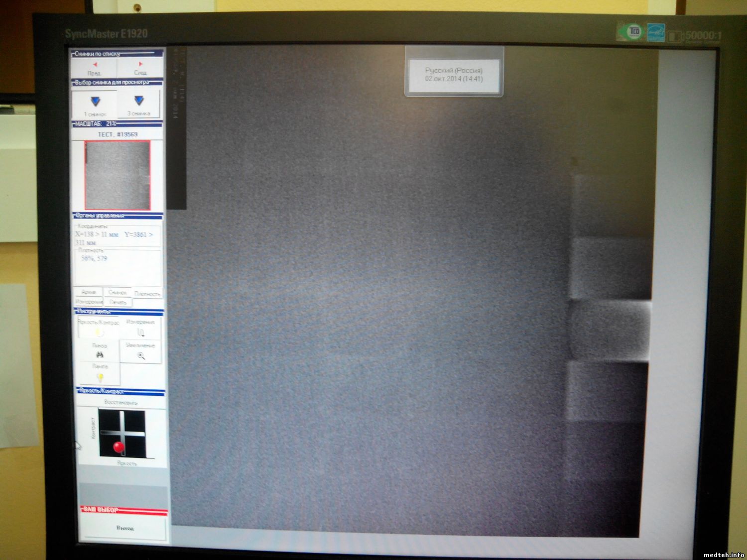Open the Архив tab
The image size is (747, 560).
pyautogui.click(x=89, y=292)
